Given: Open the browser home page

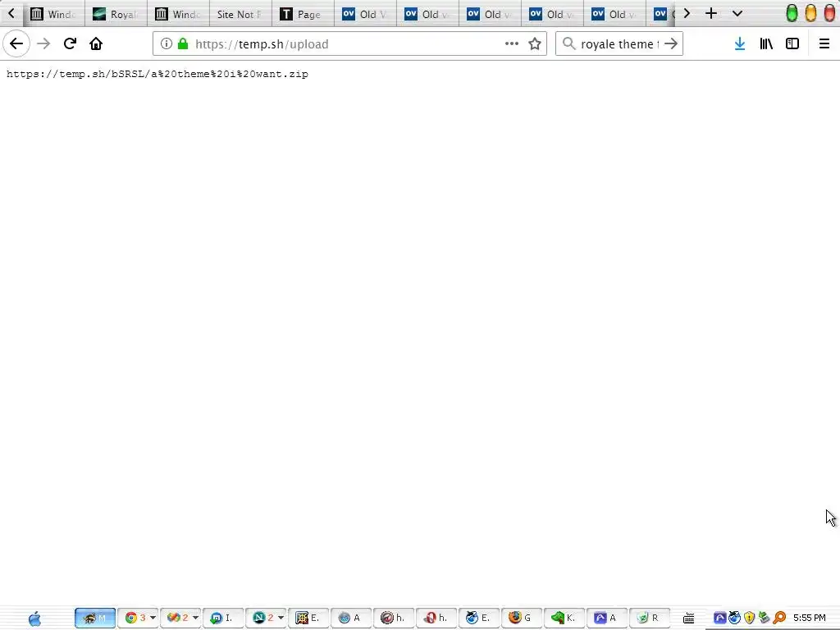Looking at the screenshot, I should pyautogui.click(x=96, y=43).
